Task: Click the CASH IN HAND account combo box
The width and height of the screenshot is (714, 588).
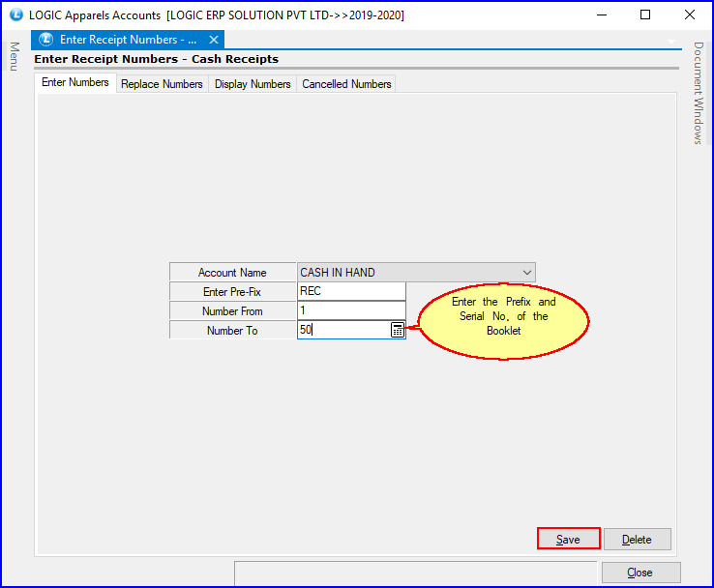Action: pyautogui.click(x=416, y=272)
